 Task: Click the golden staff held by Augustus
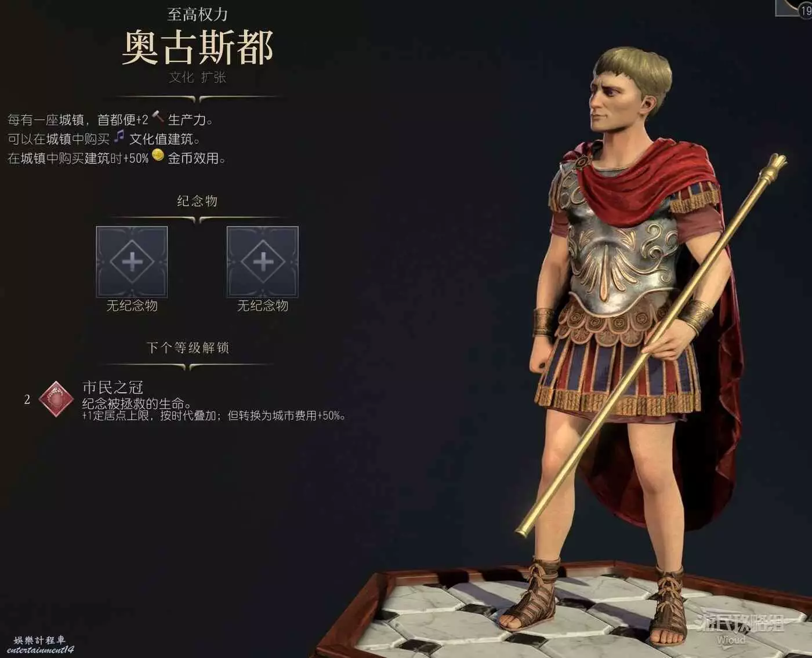pos(651,345)
